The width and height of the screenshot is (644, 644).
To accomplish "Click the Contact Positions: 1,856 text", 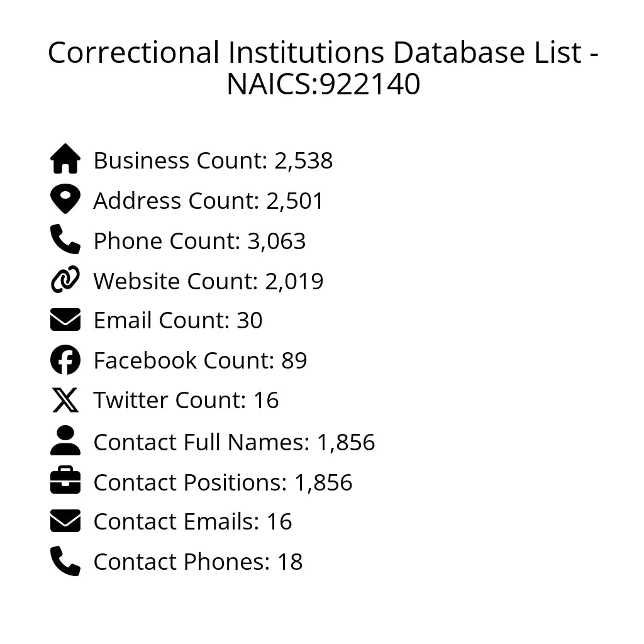I will (223, 483).
